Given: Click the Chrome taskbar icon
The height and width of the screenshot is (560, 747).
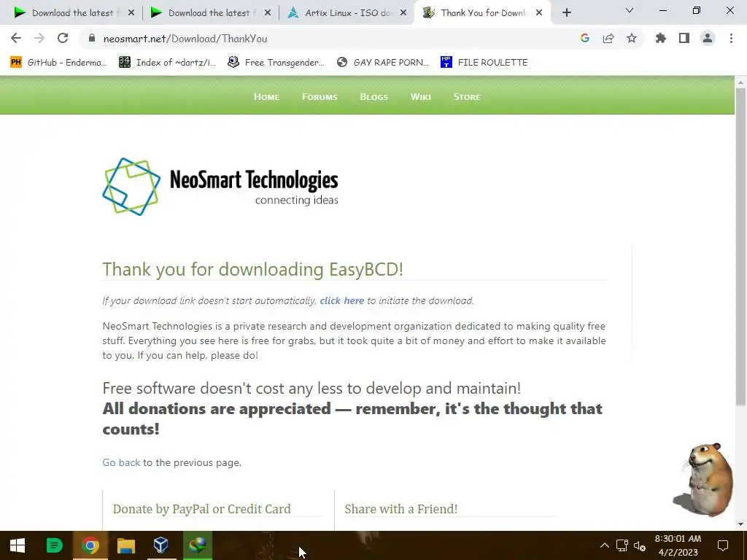Looking at the screenshot, I should [x=90, y=545].
